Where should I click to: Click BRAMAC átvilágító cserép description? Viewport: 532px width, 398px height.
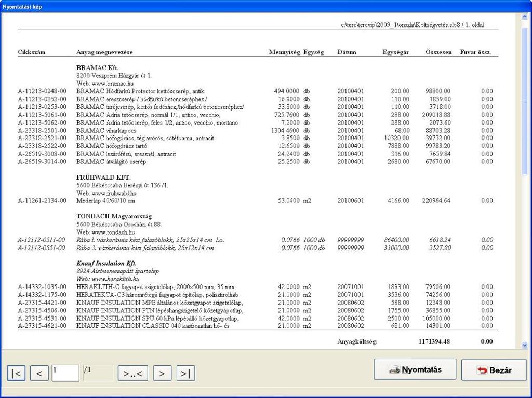111,162
